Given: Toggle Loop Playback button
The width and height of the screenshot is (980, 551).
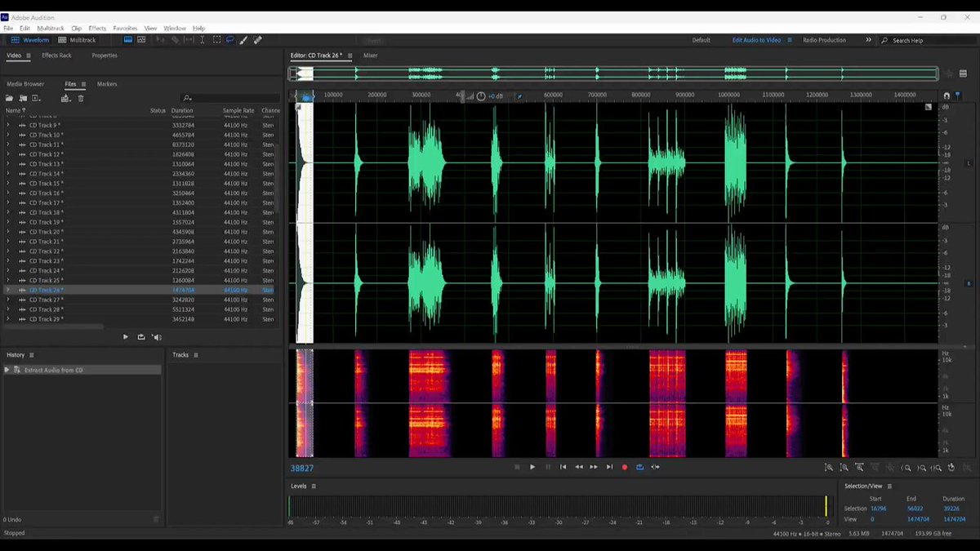Looking at the screenshot, I should 640,467.
